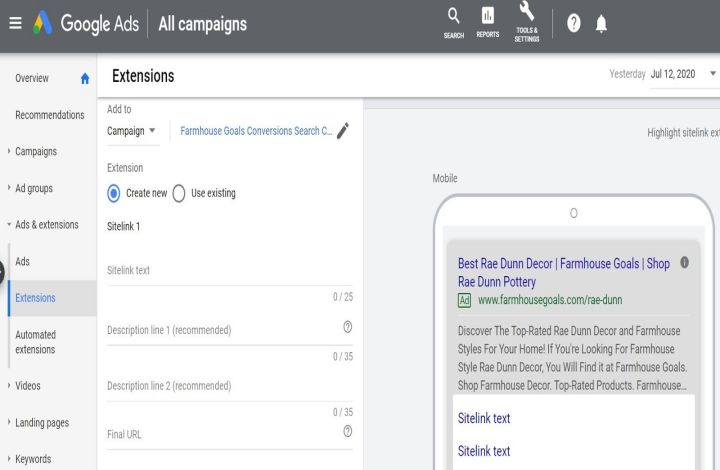Click the Best Rae Dunn Decor headline
Image resolution: width=720 pixels, height=470 pixels.
pos(564,272)
